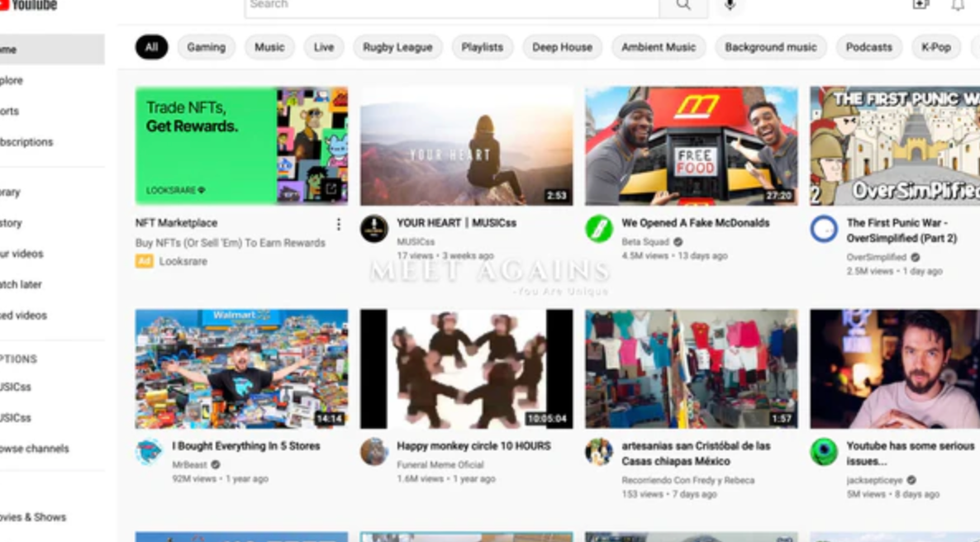Click Funeral Meme Oficial channel name
The image size is (980, 542).
[x=440, y=464]
